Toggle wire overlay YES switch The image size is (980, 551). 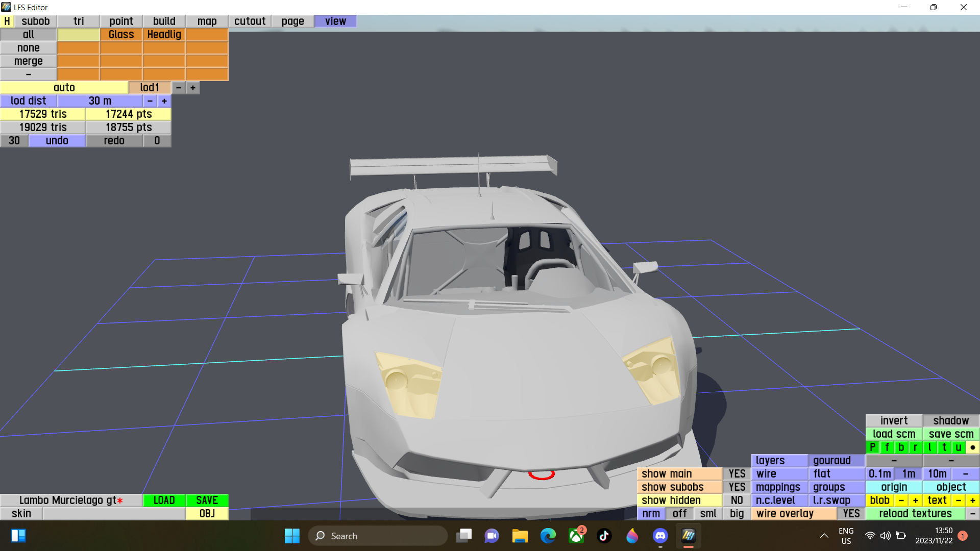851,514
